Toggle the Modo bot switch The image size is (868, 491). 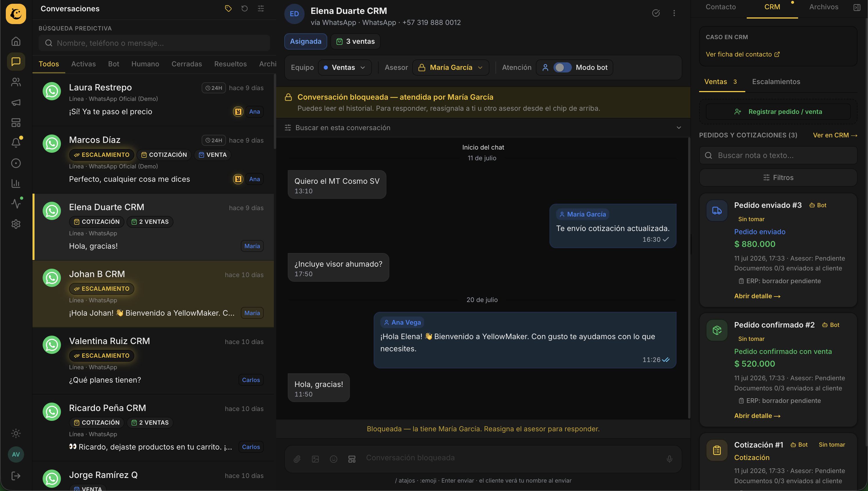pyautogui.click(x=562, y=68)
